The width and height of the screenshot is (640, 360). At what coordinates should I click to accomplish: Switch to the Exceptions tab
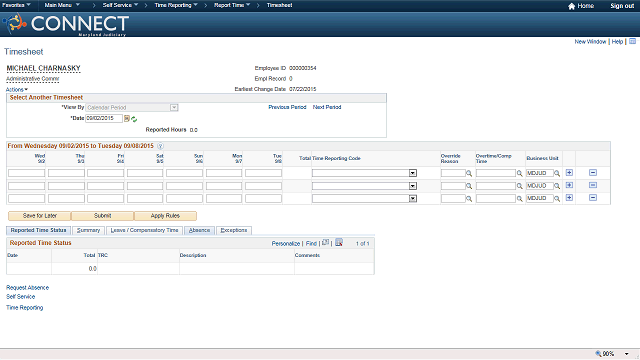coord(234,231)
